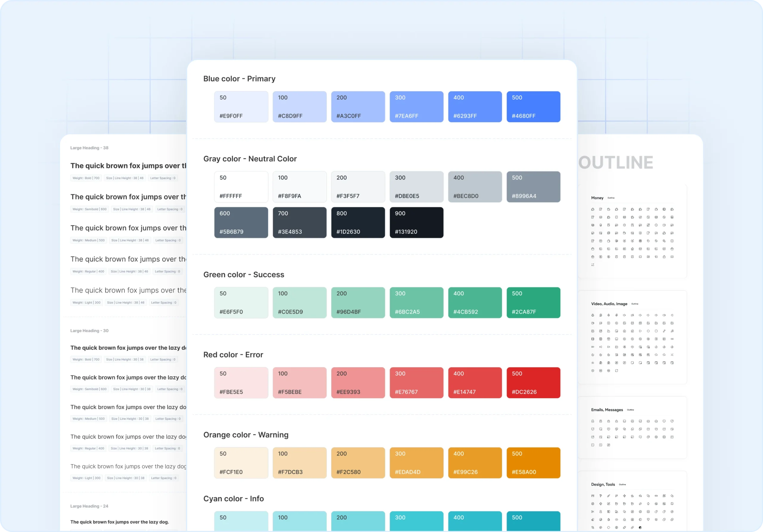Click the 'Weight : Light | 300' chip under Heading 30

pos(86,478)
